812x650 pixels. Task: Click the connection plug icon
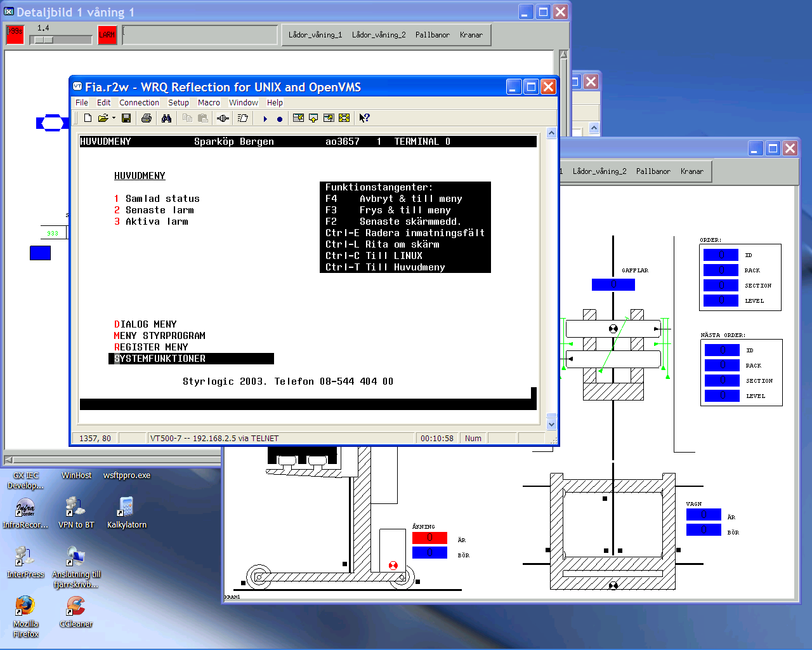[223, 118]
